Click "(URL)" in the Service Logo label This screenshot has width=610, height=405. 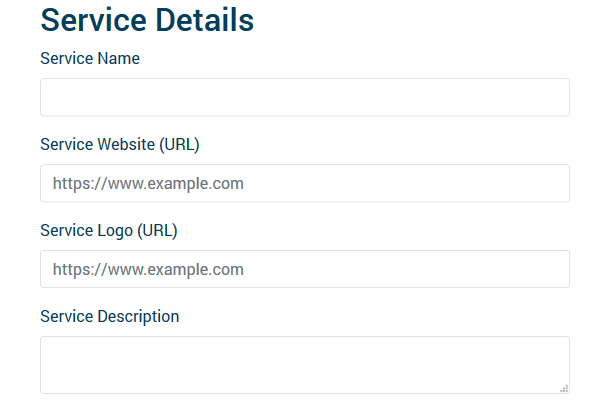[157, 231]
